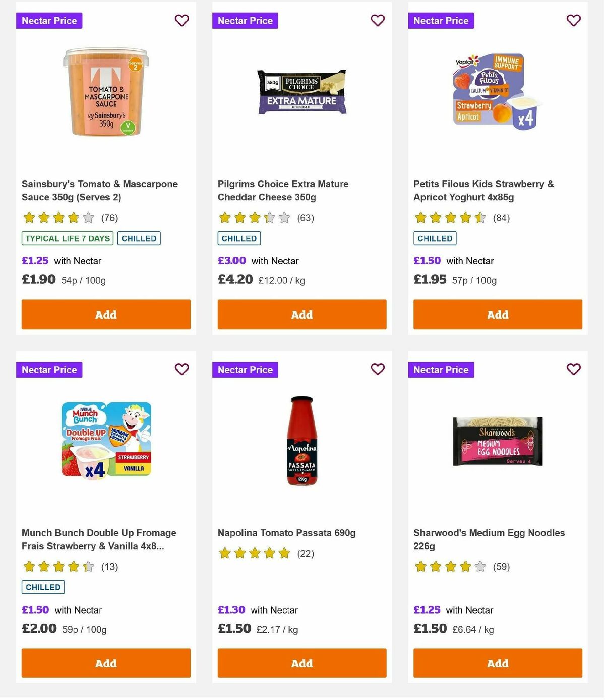This screenshot has height=700, width=605.
Task: Click the Nectar Price badge on the passata
Action: click(x=245, y=369)
